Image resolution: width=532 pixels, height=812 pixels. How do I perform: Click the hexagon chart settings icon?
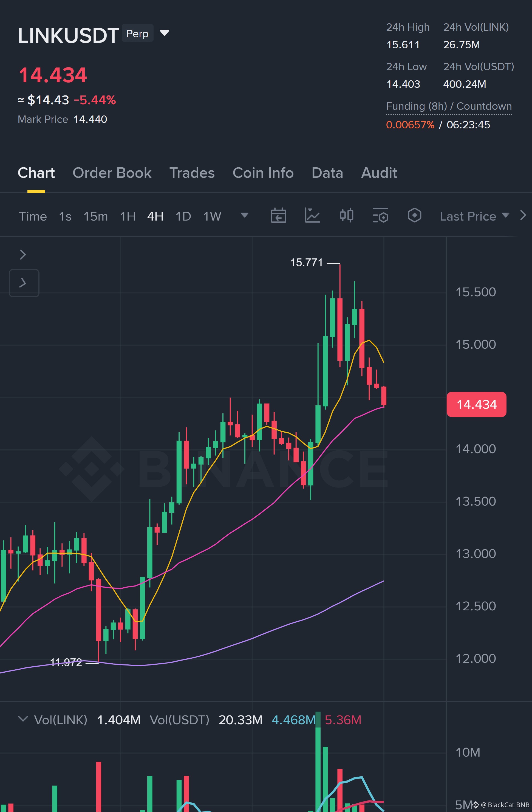tap(414, 215)
